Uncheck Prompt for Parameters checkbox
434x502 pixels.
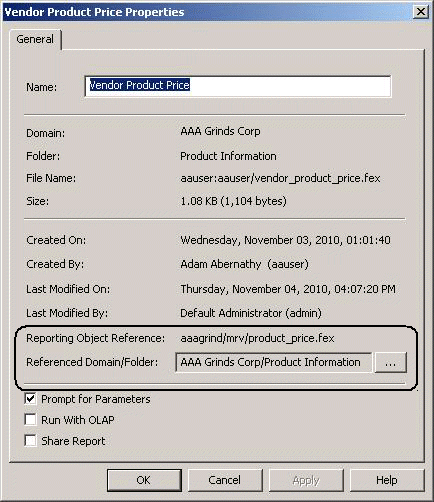(30, 399)
